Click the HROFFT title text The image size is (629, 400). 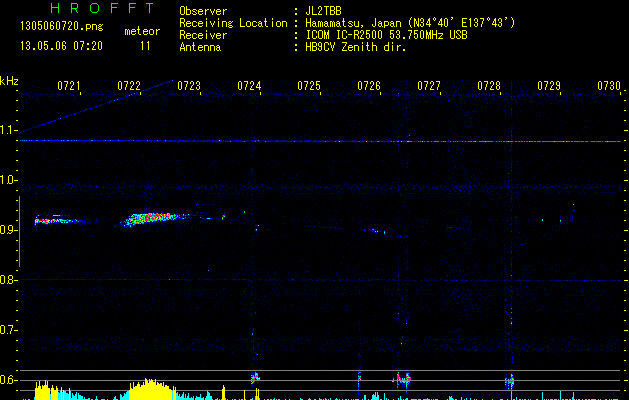click(102, 8)
